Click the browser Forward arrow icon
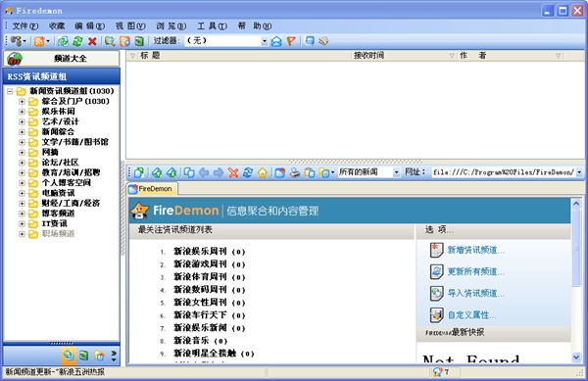588x381 pixels. [219, 172]
